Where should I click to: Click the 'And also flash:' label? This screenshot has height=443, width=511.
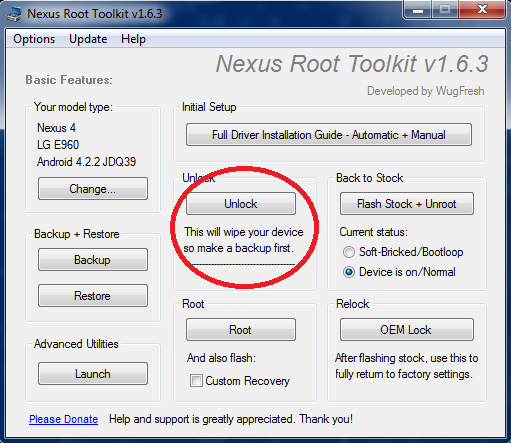[221, 358]
